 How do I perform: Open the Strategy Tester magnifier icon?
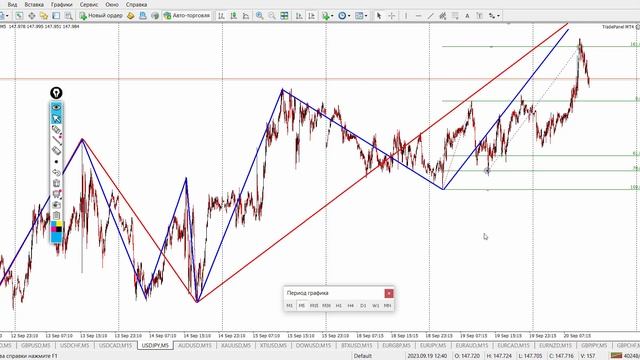(x=69, y=16)
